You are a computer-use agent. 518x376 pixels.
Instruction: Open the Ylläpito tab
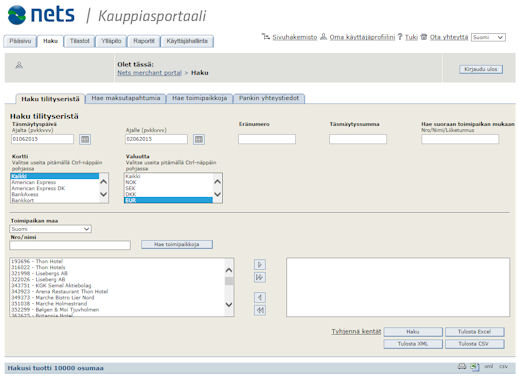(x=111, y=41)
